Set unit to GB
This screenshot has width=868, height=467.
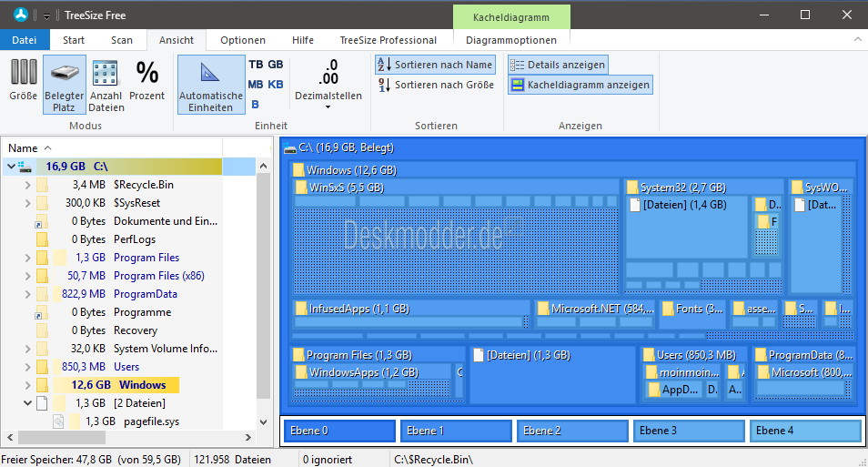tap(276, 65)
